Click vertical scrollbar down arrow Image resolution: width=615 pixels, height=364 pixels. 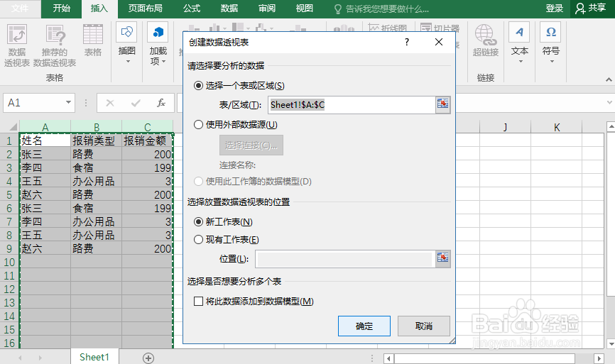(611, 343)
